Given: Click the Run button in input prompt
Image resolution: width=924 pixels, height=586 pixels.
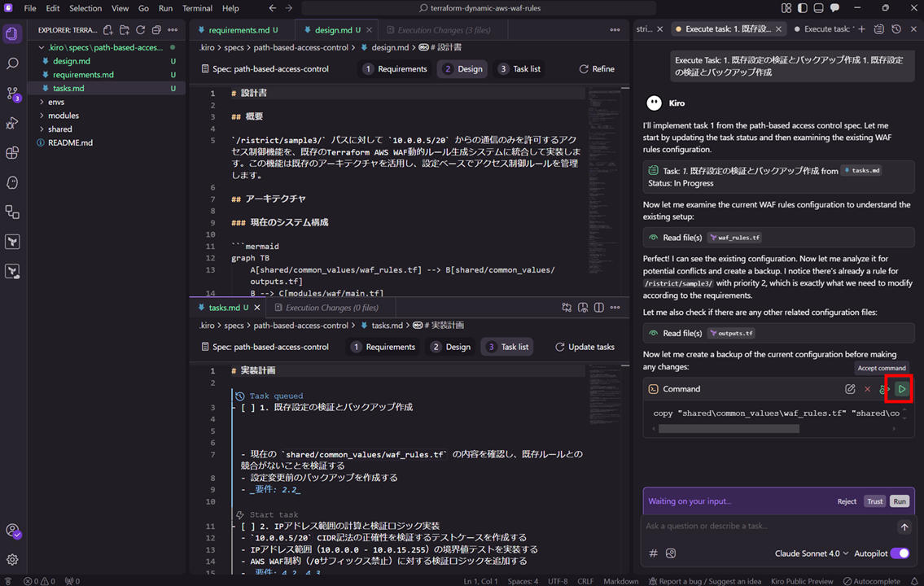Looking at the screenshot, I should coord(900,501).
